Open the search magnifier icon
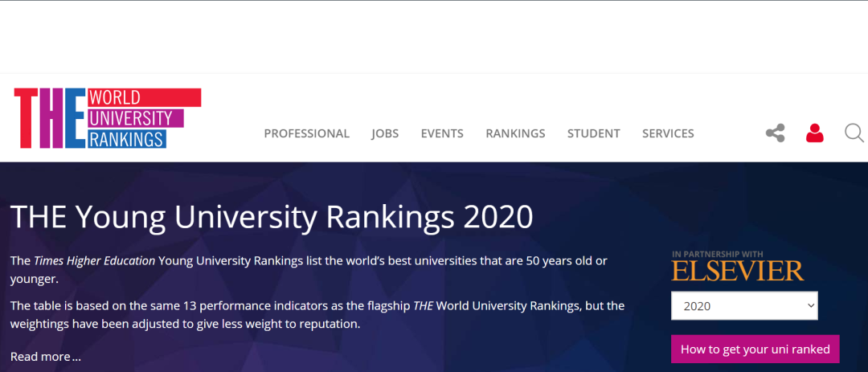Image resolution: width=868 pixels, height=372 pixels. [854, 133]
